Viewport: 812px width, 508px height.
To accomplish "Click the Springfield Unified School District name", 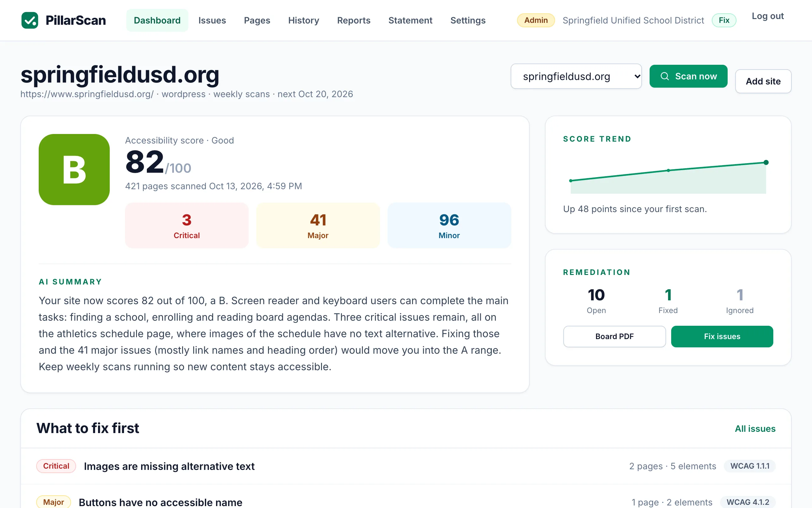I will pyautogui.click(x=633, y=21).
